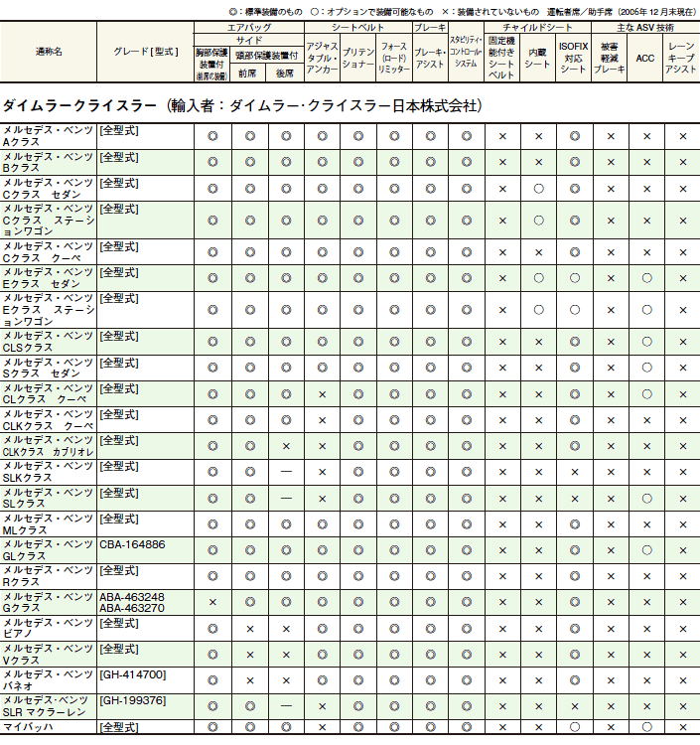Click the 内蔵シート option circle in Cクラス セダン row

(x=538, y=189)
